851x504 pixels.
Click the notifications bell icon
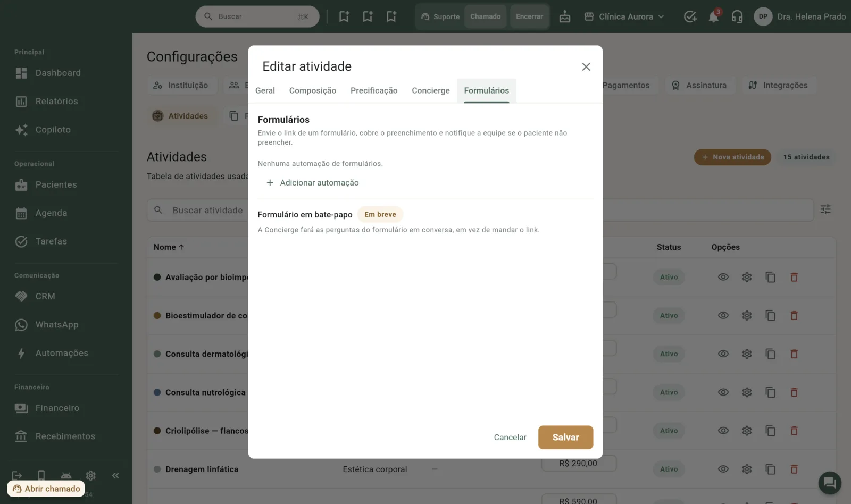714,17
